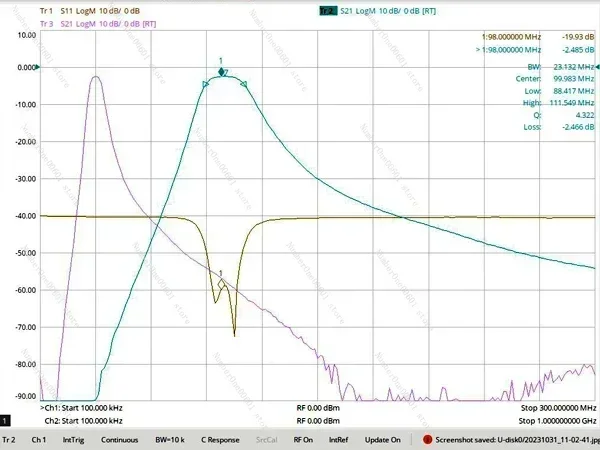Click marker 1 diamond on the S21 peak

click(221, 72)
